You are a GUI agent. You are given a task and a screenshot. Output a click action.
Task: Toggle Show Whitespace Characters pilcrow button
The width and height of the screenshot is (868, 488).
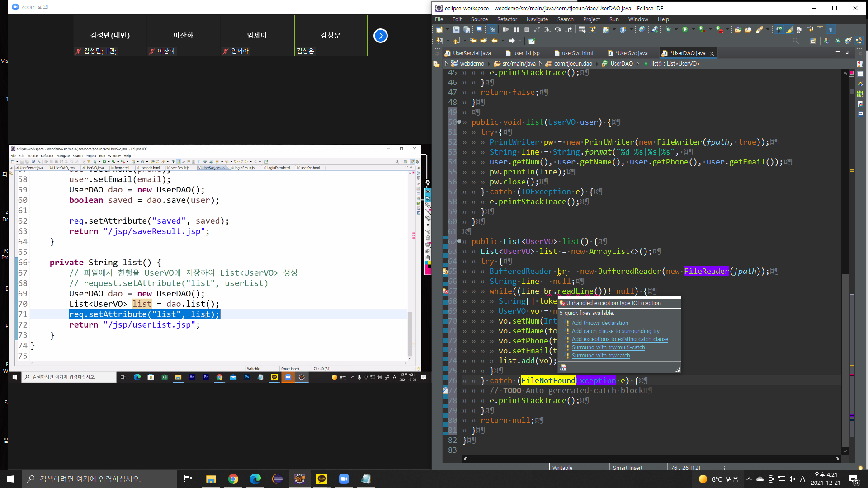[x=831, y=29]
